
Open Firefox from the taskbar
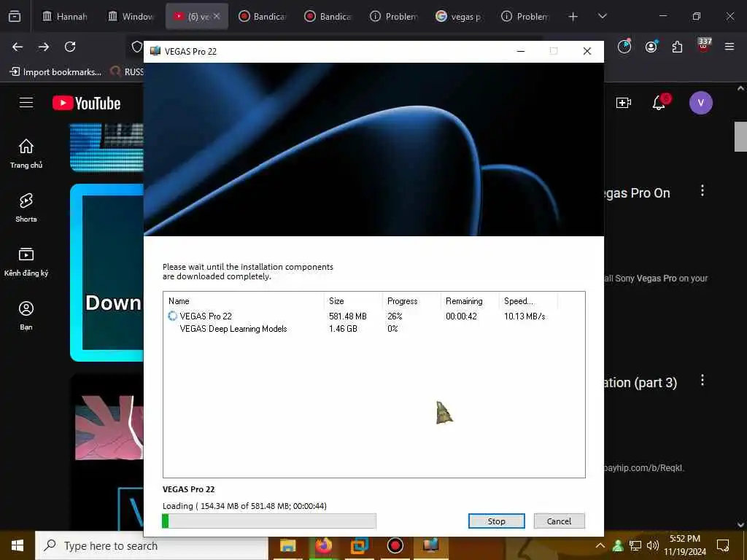pyautogui.click(x=323, y=545)
